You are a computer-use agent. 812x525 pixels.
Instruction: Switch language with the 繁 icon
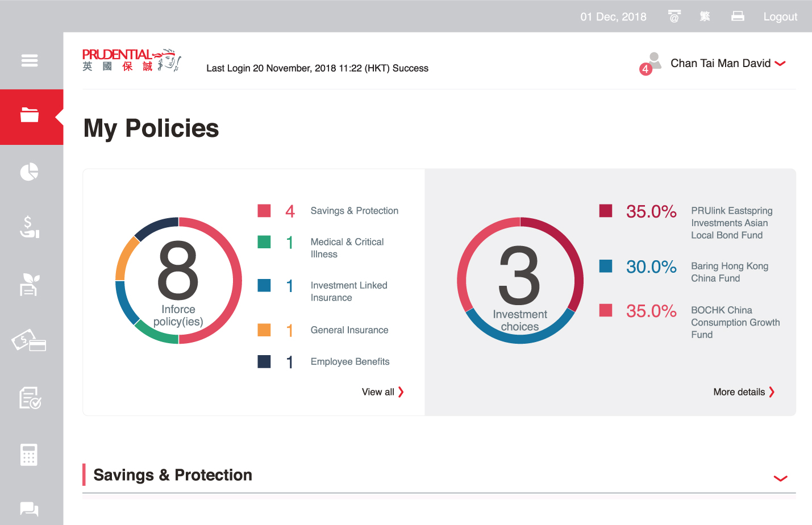705,16
